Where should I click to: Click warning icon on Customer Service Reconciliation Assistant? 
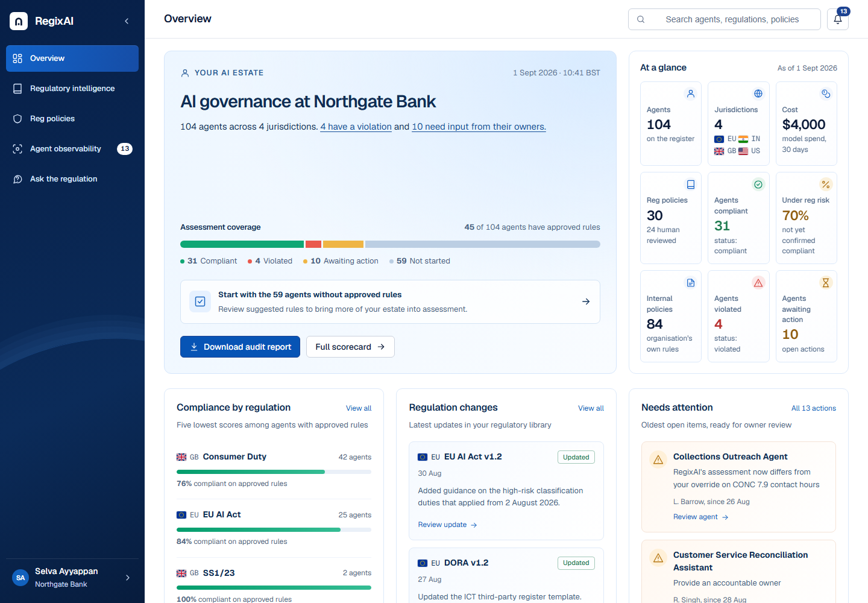coord(658,558)
